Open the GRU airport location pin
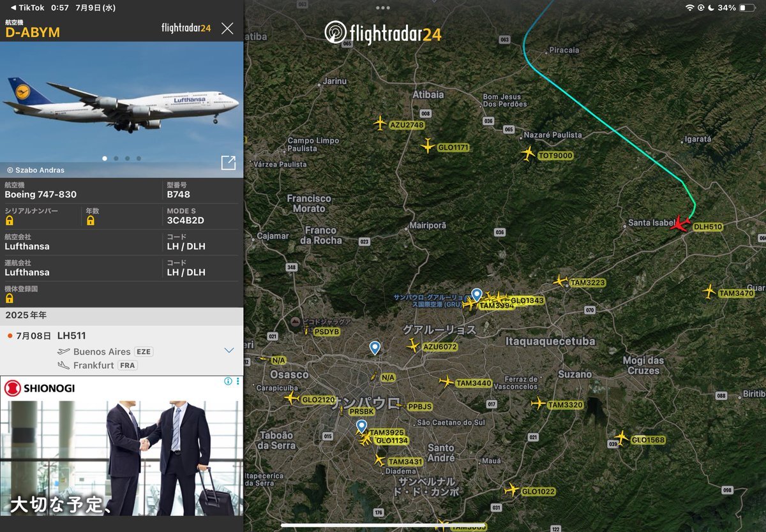 (476, 295)
